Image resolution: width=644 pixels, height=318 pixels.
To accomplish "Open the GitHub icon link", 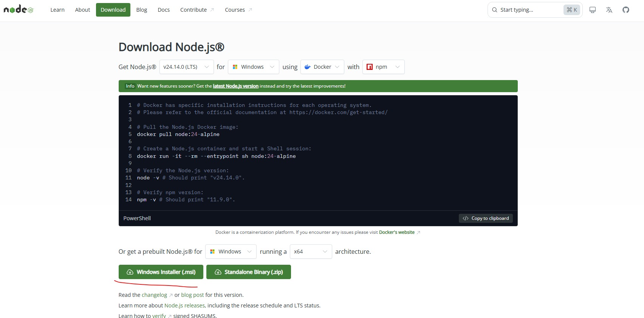I will pos(626,10).
